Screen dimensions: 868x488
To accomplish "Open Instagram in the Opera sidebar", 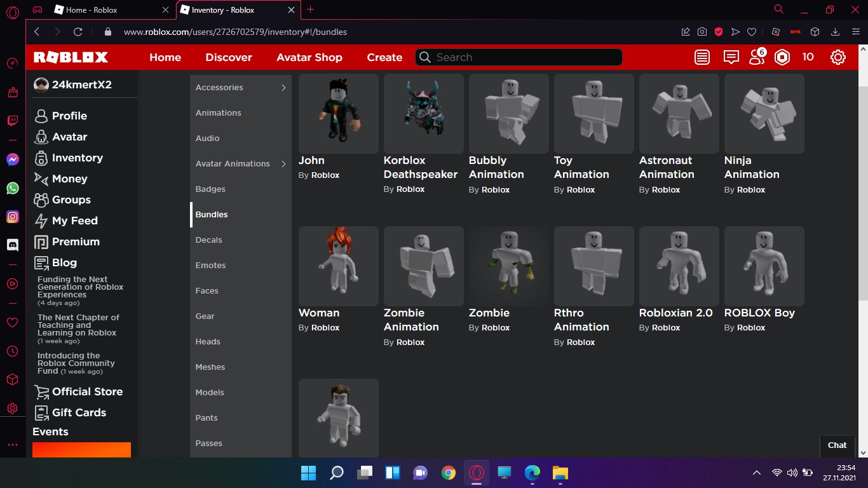I will point(12,217).
